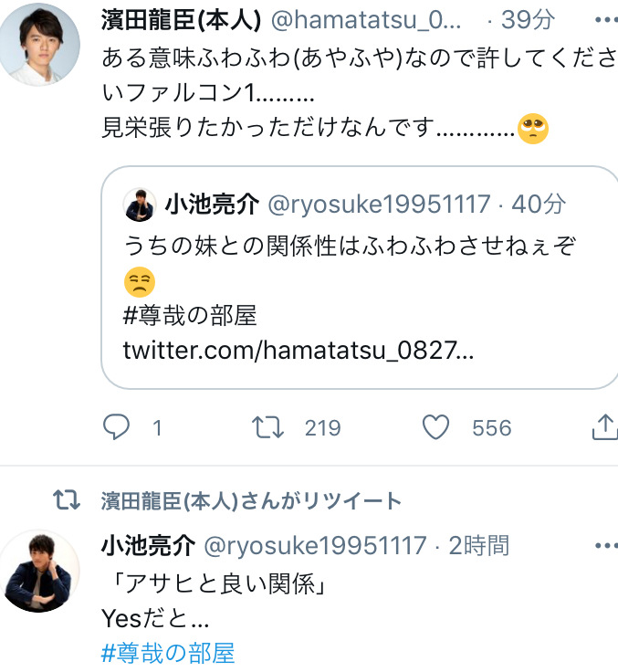The image size is (618, 672).
Task: Click the blue #尊哉の部屋 hashtag at bottom
Action: pos(168,654)
